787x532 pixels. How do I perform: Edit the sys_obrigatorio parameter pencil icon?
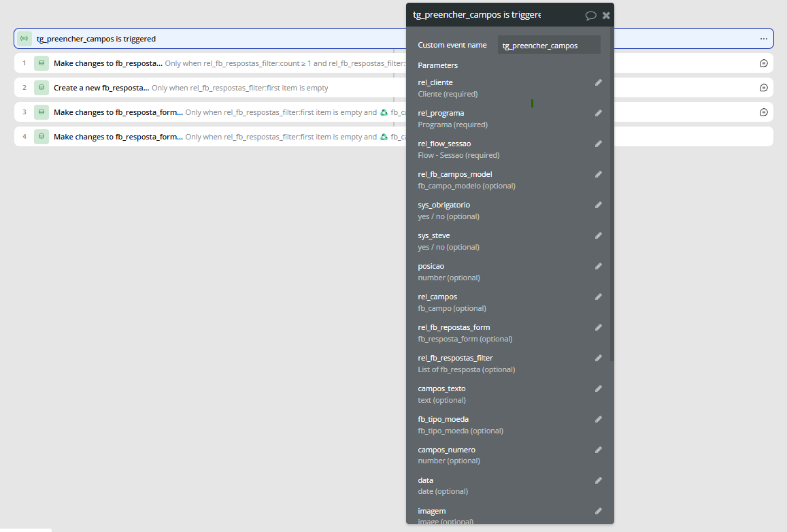[599, 205]
